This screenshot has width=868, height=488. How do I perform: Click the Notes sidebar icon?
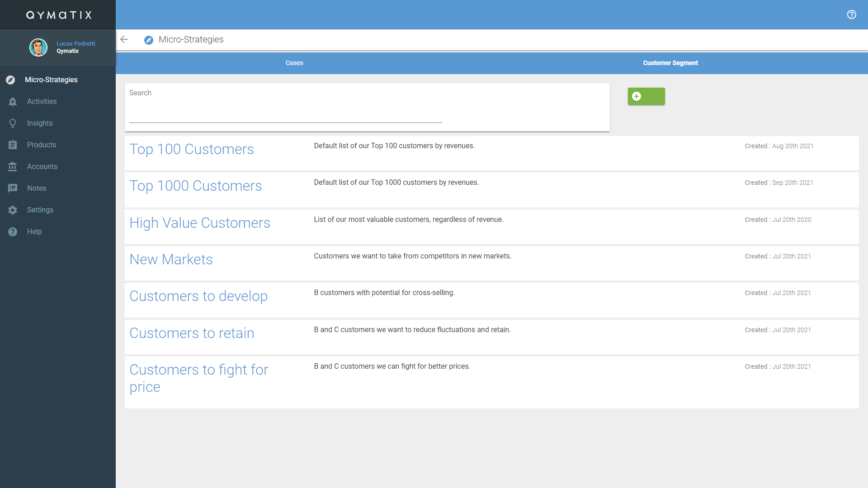coord(12,188)
